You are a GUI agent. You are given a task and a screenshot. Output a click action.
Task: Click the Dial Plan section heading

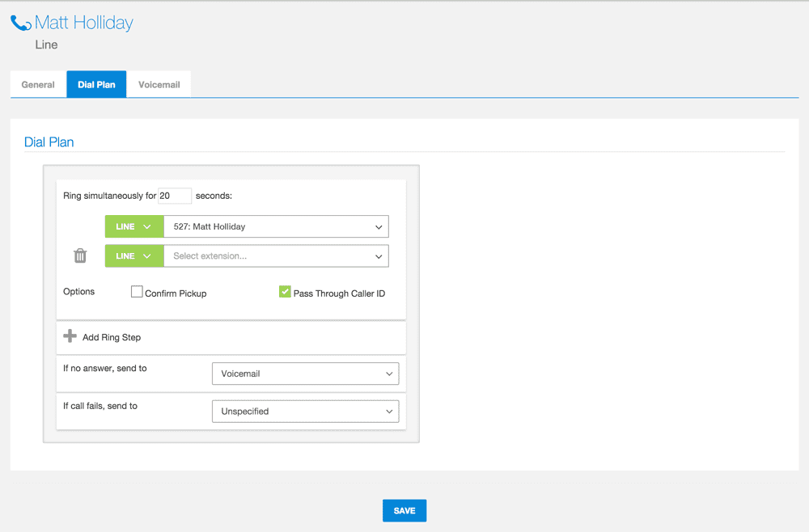[x=49, y=142]
